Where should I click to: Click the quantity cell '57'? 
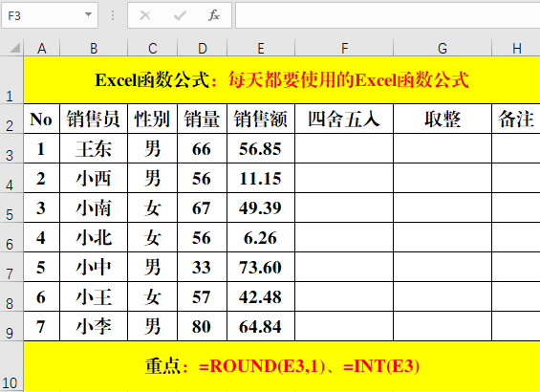click(203, 296)
